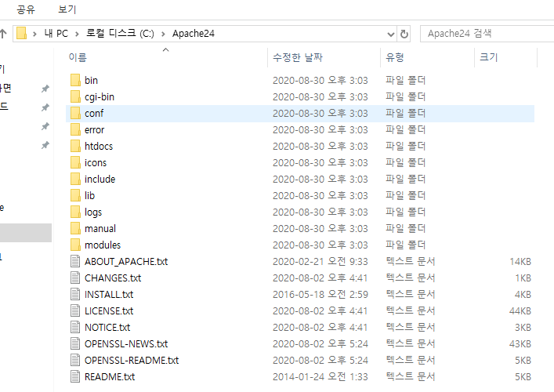Click the 14KB size value
This screenshot has height=392, width=554.
520,261
